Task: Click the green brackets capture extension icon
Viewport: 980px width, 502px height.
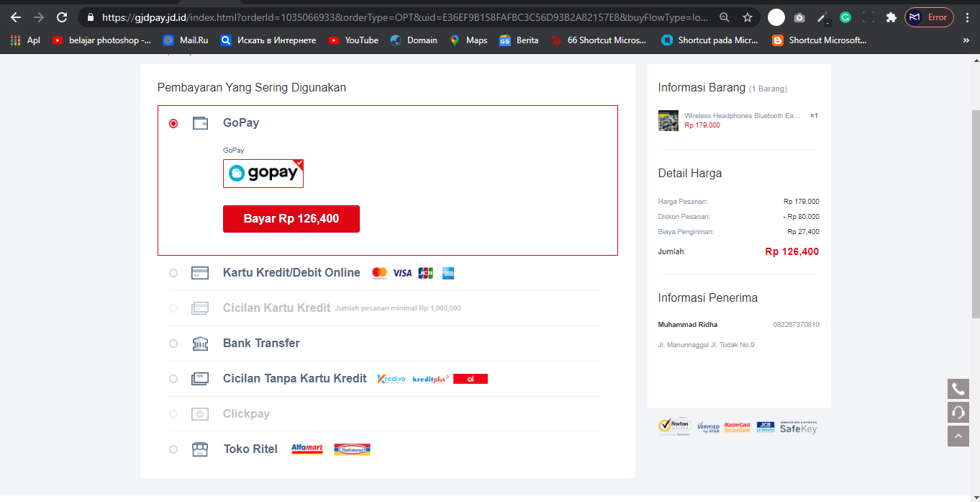Action: tap(868, 17)
